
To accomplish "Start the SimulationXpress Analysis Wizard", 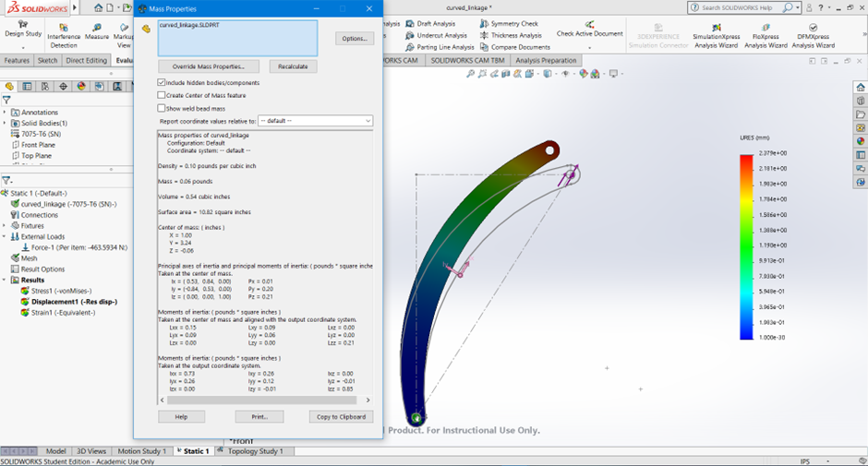I will [716, 33].
